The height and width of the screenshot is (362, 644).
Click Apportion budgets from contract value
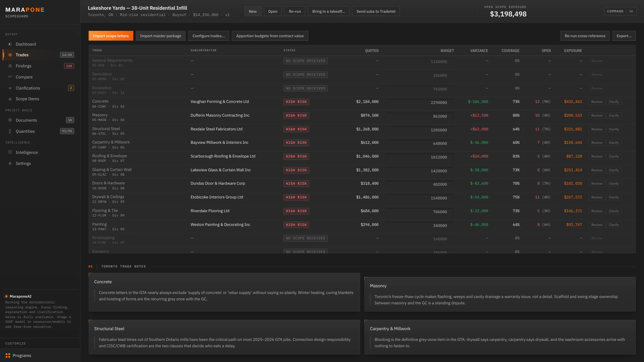click(x=270, y=36)
